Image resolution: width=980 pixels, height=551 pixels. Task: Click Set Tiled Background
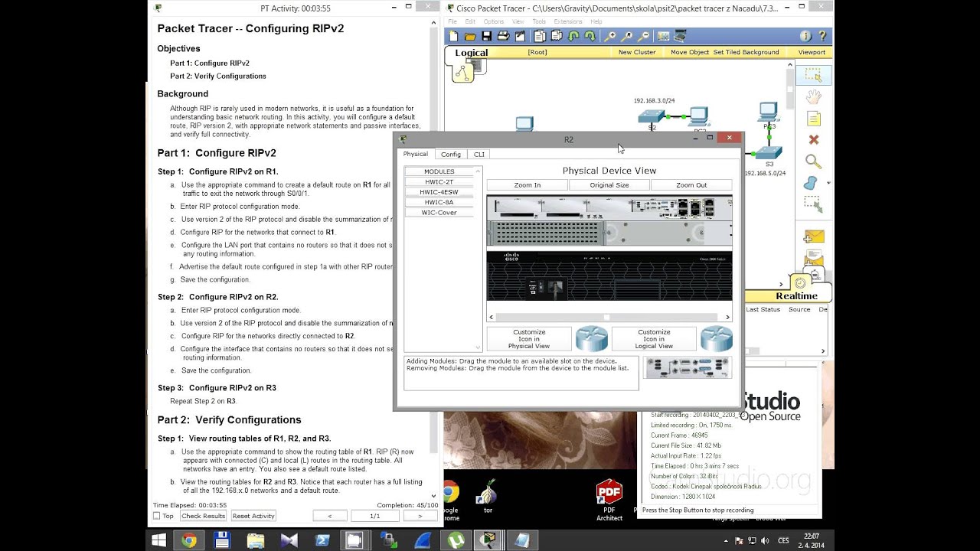(746, 52)
